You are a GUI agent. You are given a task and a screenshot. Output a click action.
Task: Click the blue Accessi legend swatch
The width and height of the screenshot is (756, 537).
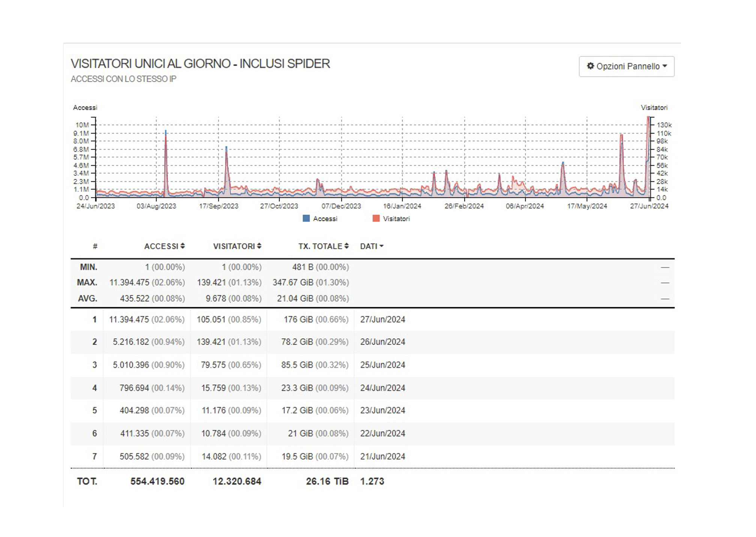pos(306,218)
